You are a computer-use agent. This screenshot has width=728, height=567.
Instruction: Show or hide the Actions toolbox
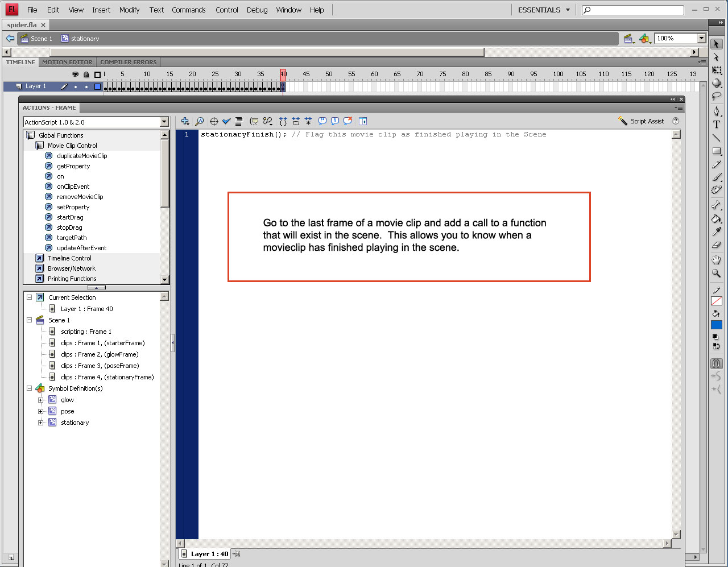363,121
